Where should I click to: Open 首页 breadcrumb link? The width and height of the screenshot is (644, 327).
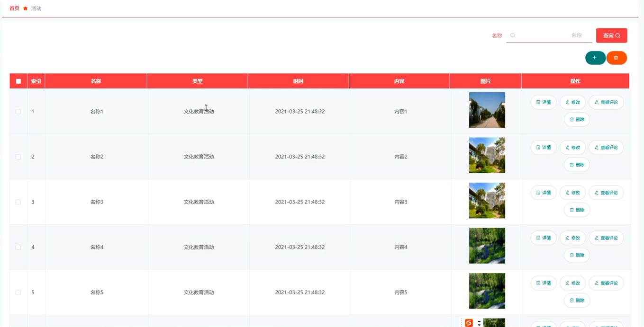click(15, 9)
